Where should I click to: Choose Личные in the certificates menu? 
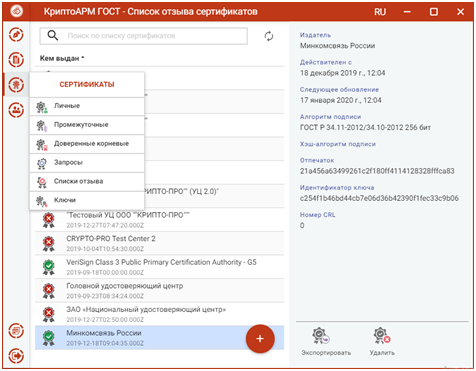(x=87, y=106)
